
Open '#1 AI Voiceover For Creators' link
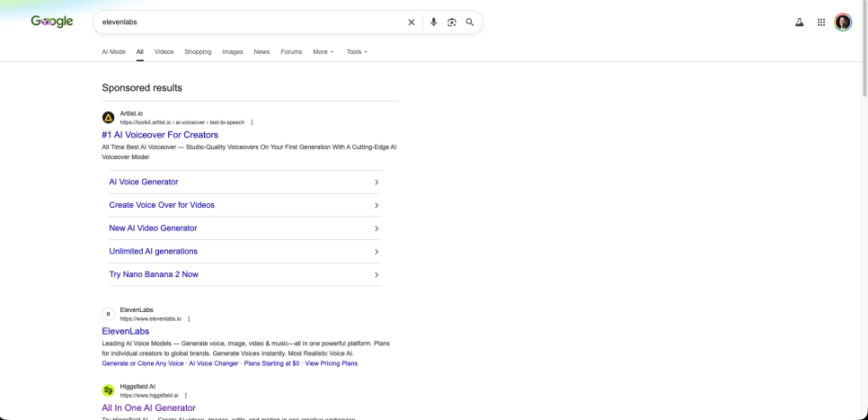click(160, 135)
